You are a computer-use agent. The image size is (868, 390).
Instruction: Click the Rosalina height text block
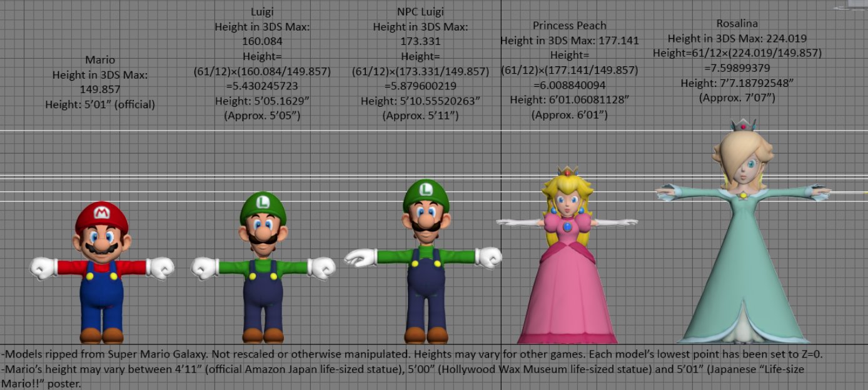[x=737, y=61]
